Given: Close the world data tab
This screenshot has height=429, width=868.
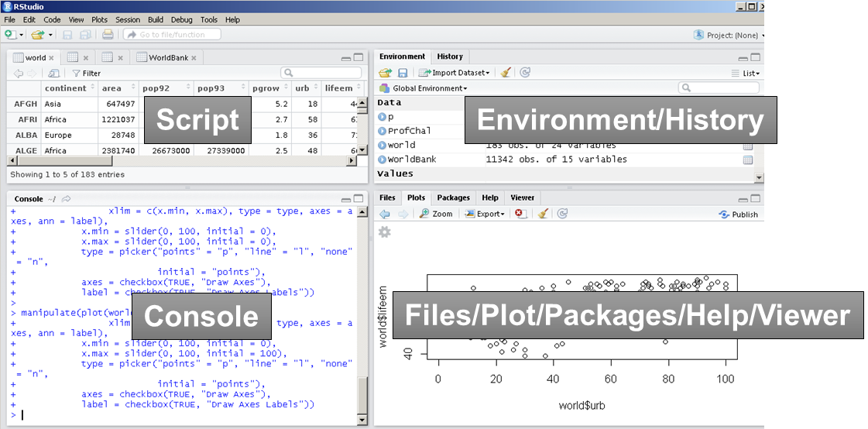Looking at the screenshot, I should (51, 57).
